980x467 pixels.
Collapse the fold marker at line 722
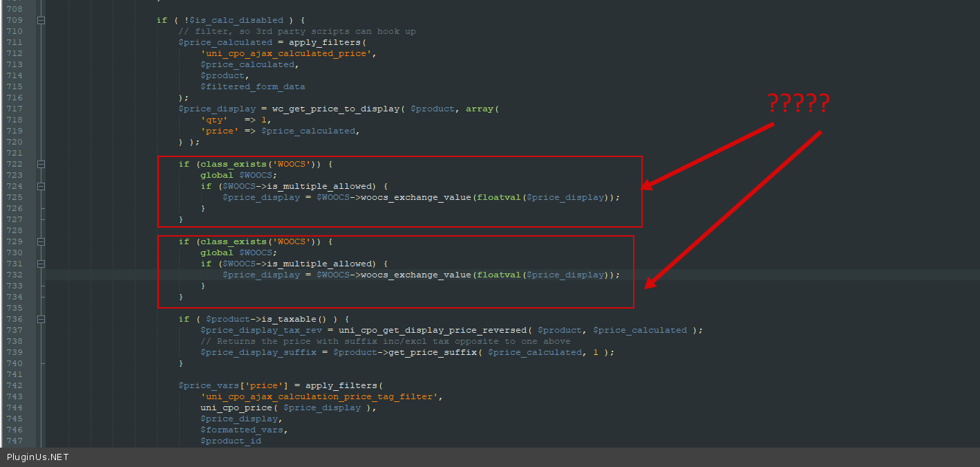coord(41,164)
